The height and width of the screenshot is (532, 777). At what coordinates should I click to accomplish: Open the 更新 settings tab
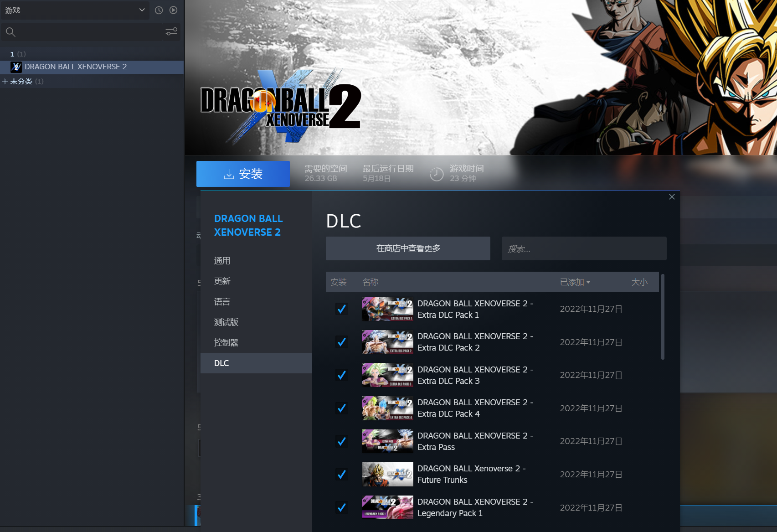coord(256,281)
